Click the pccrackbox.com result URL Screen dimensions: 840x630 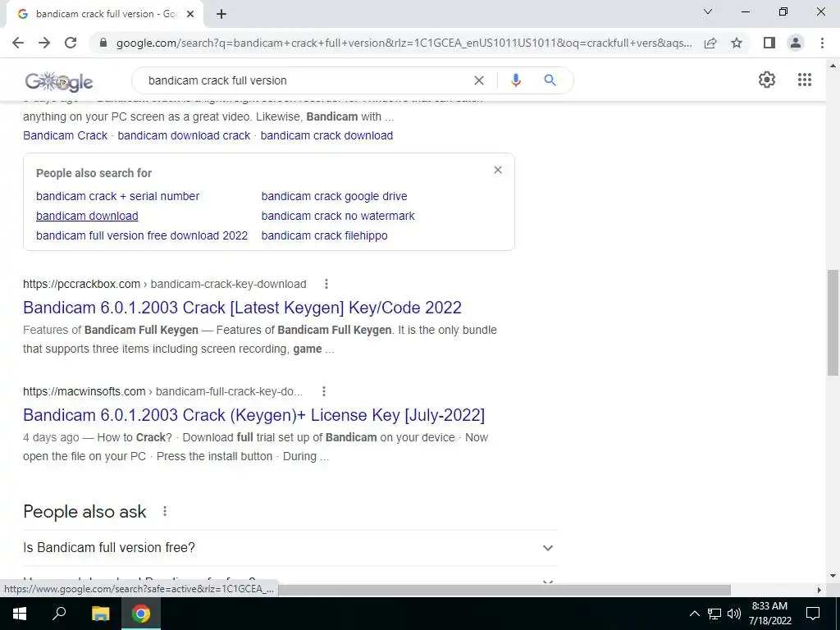point(164,284)
